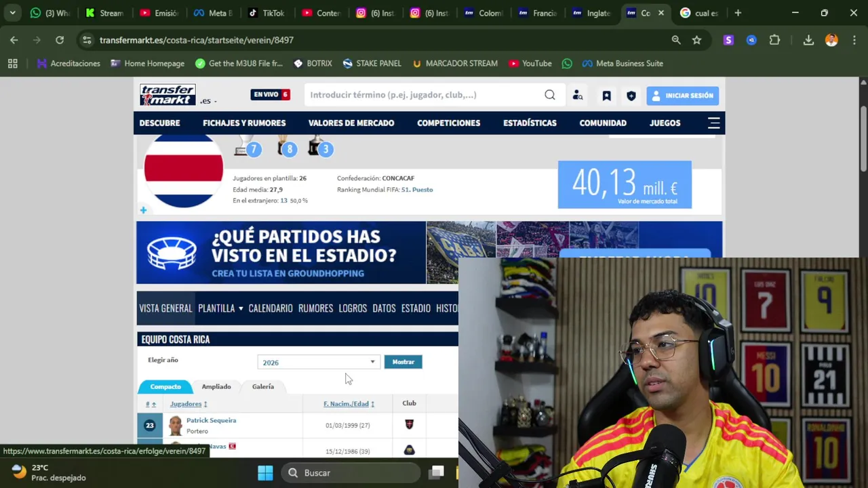Click the Mostrar button
This screenshot has width=868, height=488.
(403, 362)
